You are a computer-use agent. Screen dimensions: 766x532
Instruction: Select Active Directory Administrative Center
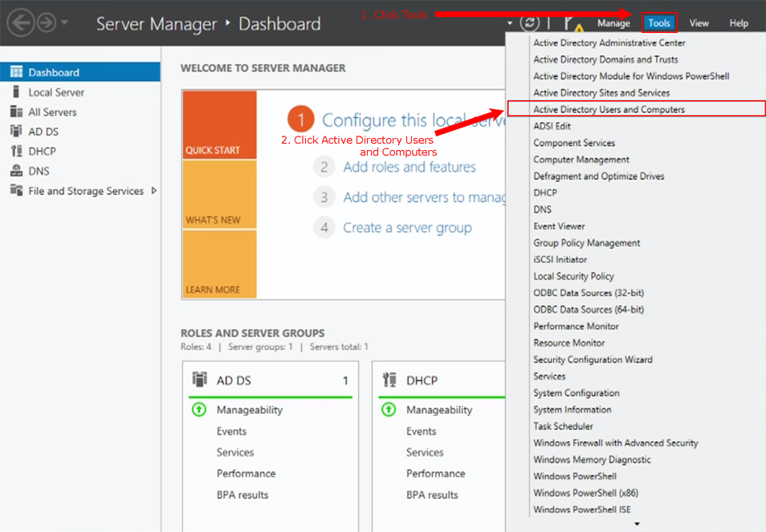point(609,43)
